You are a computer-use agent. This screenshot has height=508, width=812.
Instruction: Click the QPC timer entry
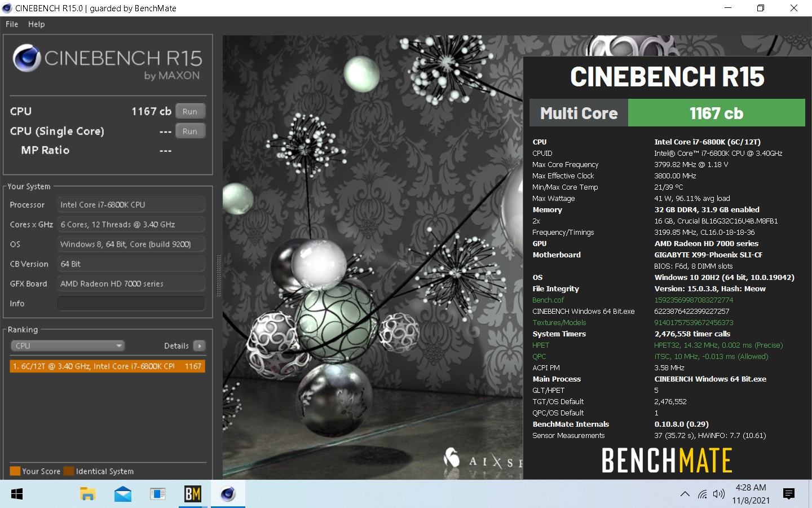[x=539, y=357]
